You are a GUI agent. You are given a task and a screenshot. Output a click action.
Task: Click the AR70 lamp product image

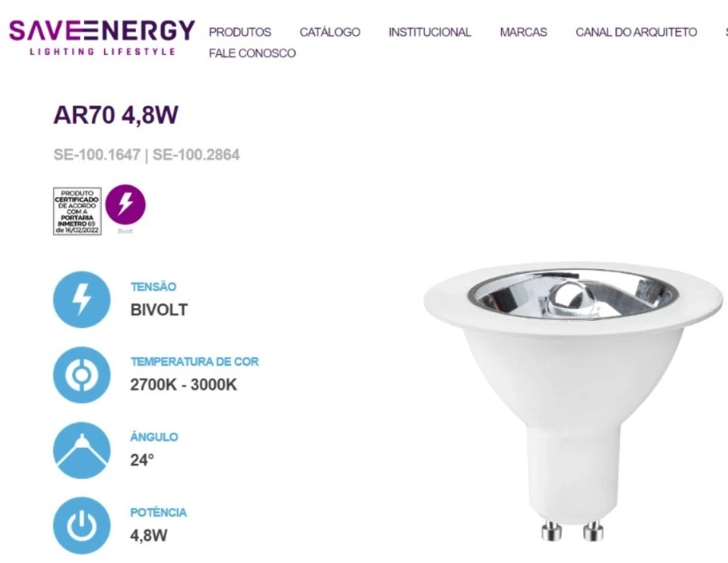pos(573,402)
